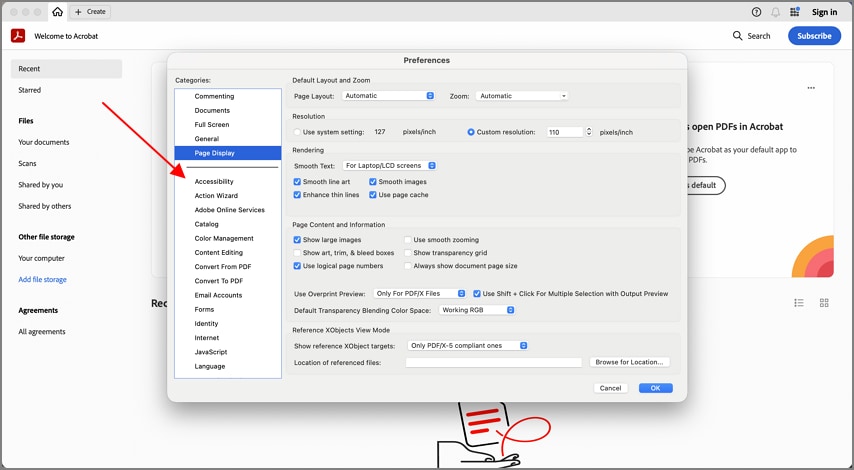Open the Home icon in top bar
Screen dimensions: 854x470
(57, 11)
